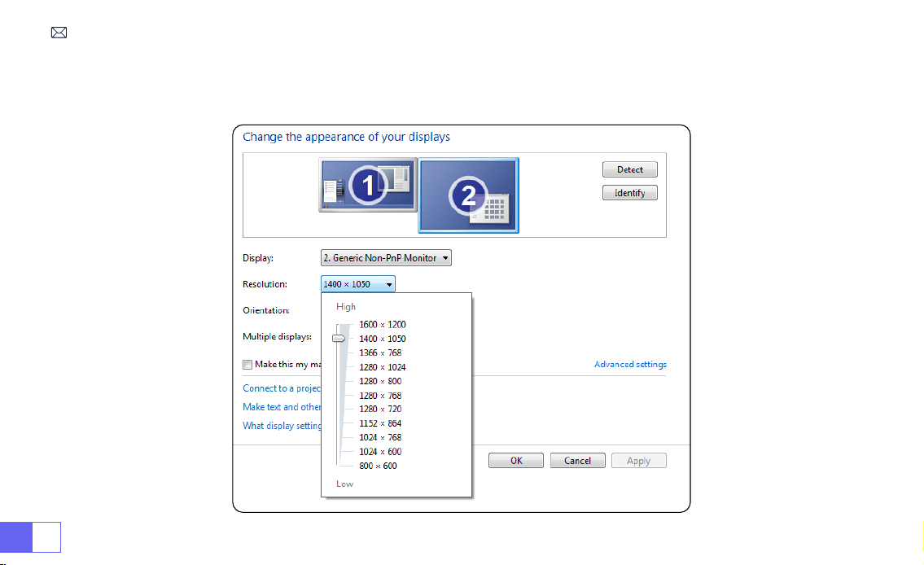924x565 pixels.
Task: Open the Make text and other items link
Action: click(x=282, y=407)
